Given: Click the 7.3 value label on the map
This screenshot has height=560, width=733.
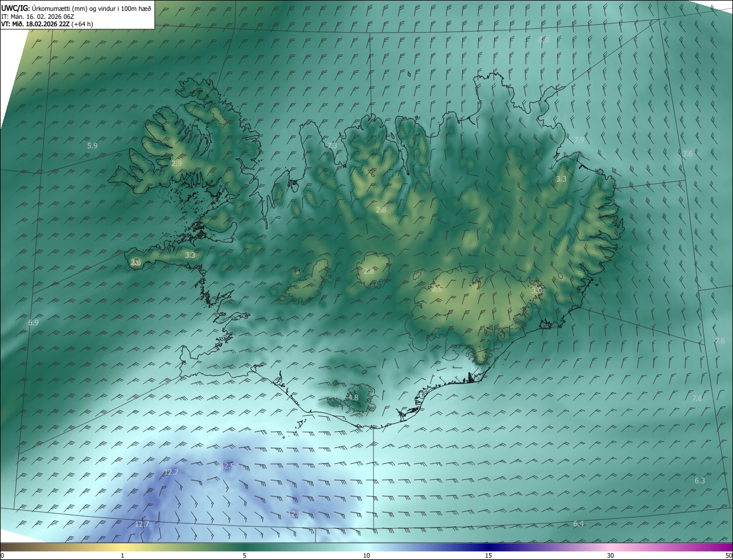Looking at the screenshot, I should (332, 146).
